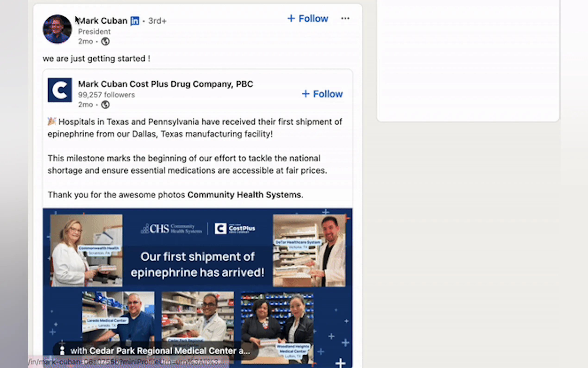Follow Mark Cuban Cost Plus Drug Company
Screen dimensions: 588x368
pyautogui.click(x=322, y=94)
